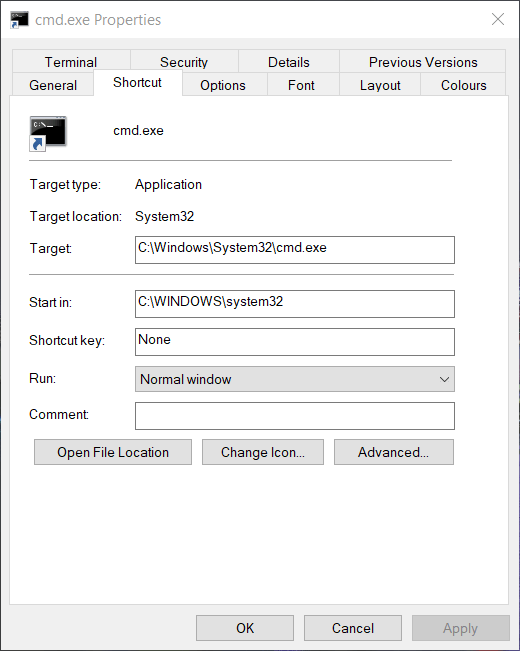The height and width of the screenshot is (651, 520).
Task: Focus the Shortcut key field
Action: 295,342
